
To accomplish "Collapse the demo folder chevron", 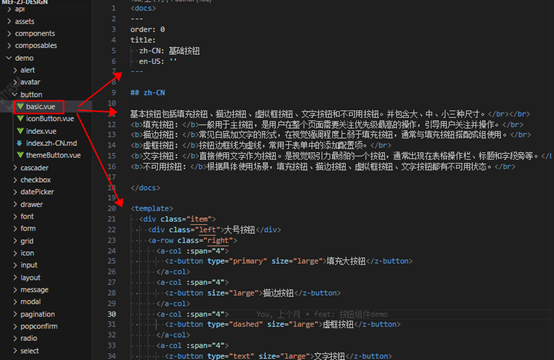I will point(9,58).
